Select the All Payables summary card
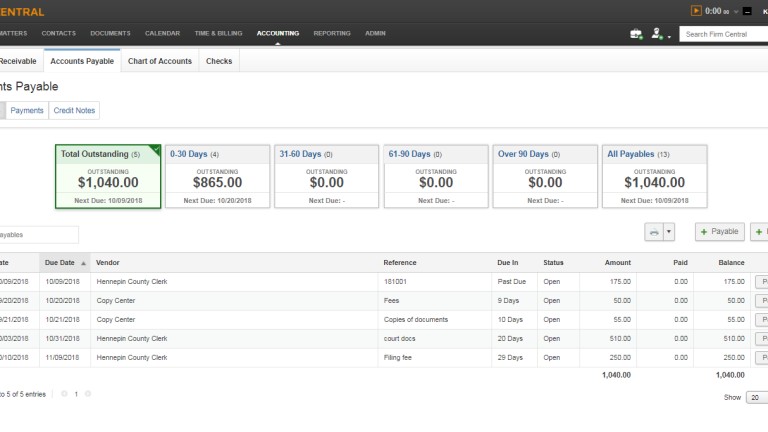 [x=655, y=175]
